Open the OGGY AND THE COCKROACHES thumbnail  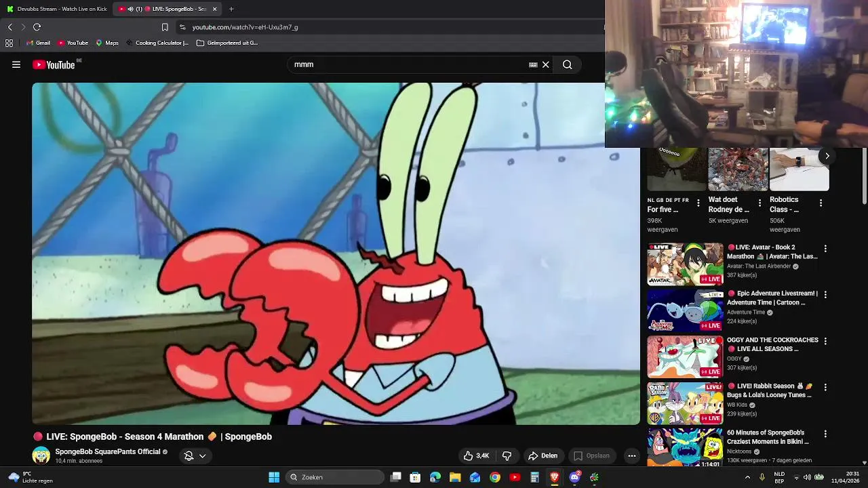[685, 357]
